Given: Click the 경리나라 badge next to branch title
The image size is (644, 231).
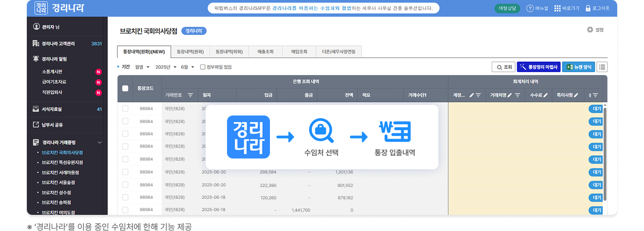Looking at the screenshot, I should click(x=194, y=31).
